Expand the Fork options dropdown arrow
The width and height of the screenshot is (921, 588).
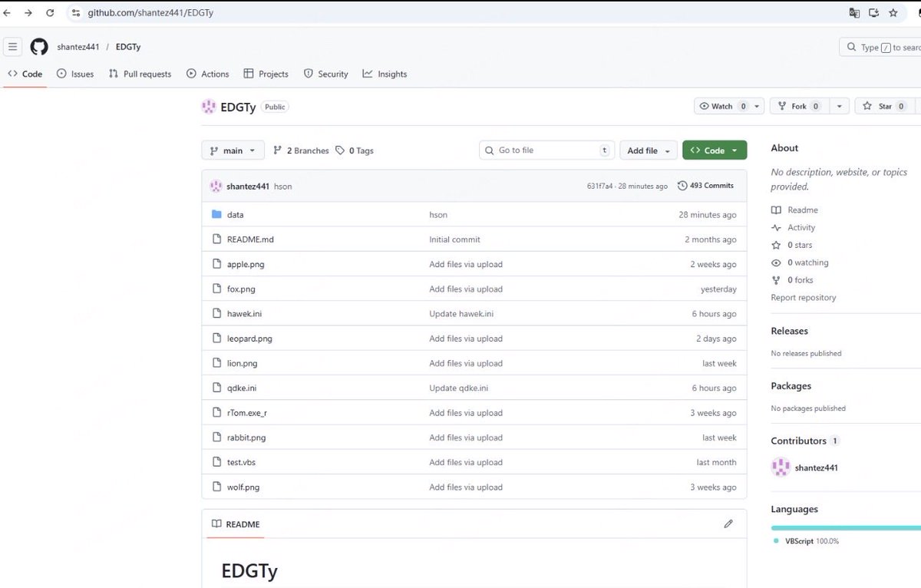(840, 107)
